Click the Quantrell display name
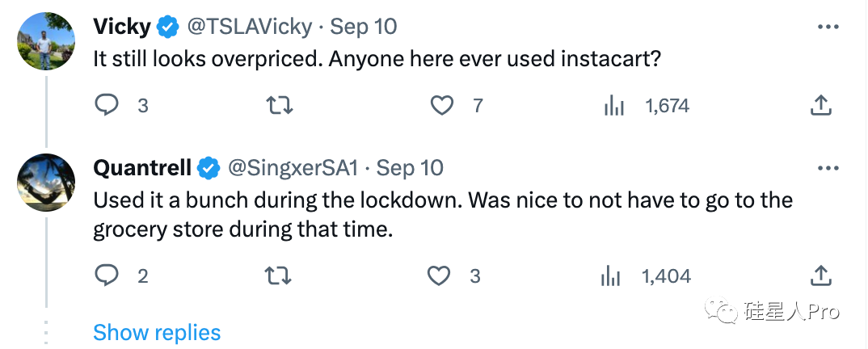868x349 pixels. [x=142, y=168]
